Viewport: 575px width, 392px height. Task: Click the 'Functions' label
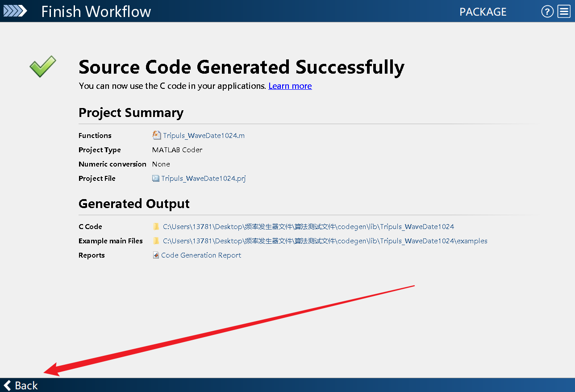(95, 136)
